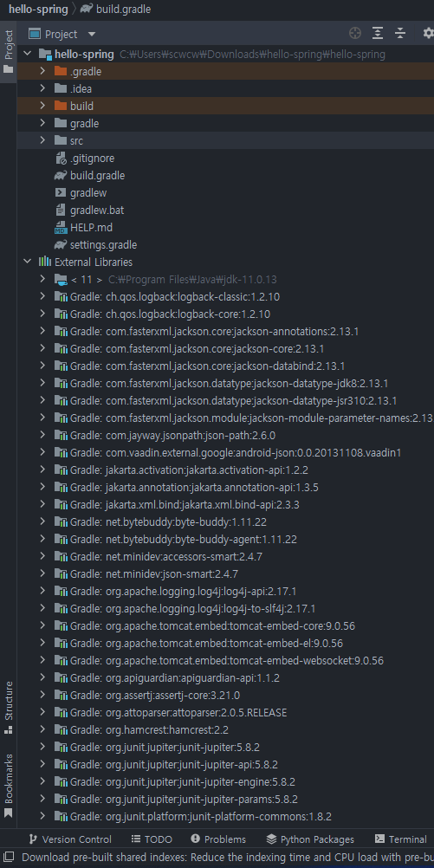
Task: Click library icon for json-path:2.6.0
Action: pos(61,435)
